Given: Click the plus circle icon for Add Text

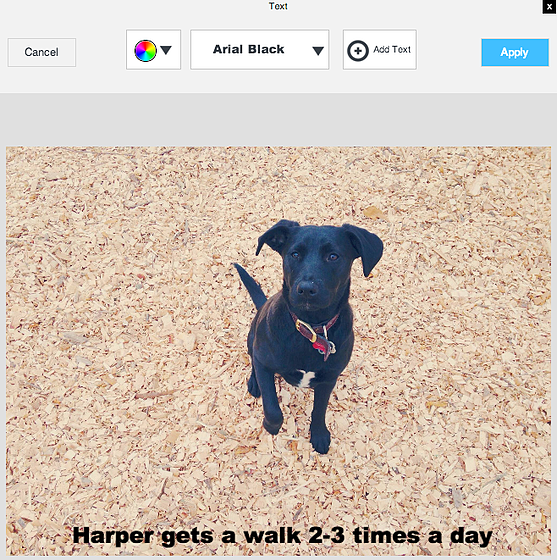Looking at the screenshot, I should pos(358,51).
